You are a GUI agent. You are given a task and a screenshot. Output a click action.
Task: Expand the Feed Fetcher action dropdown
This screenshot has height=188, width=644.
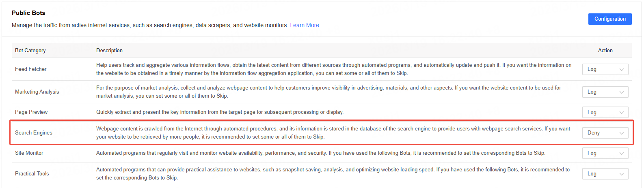tap(605, 69)
